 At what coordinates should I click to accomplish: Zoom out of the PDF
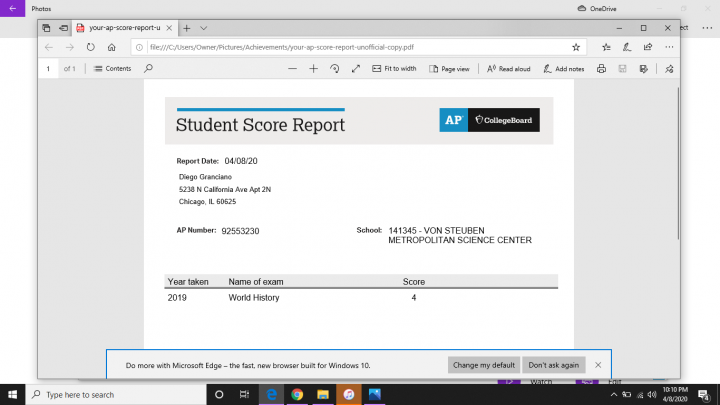pyautogui.click(x=292, y=69)
